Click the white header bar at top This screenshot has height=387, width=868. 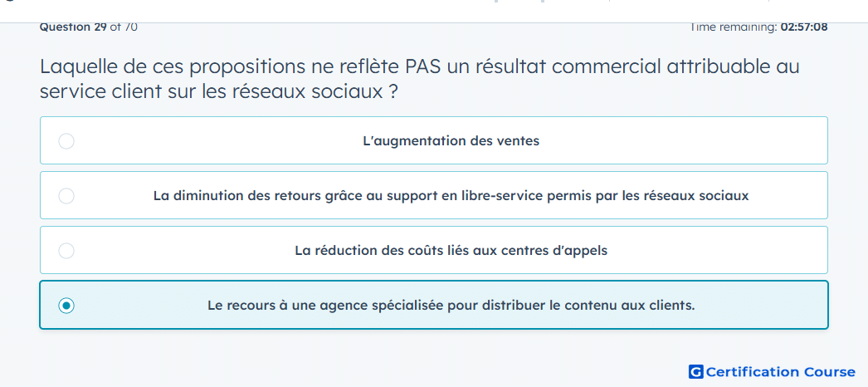[x=434, y=11]
